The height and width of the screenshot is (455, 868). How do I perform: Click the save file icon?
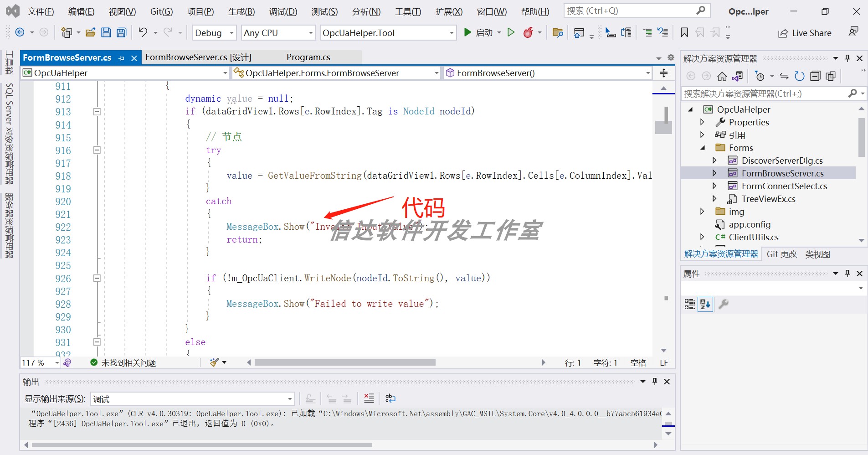[x=106, y=32]
